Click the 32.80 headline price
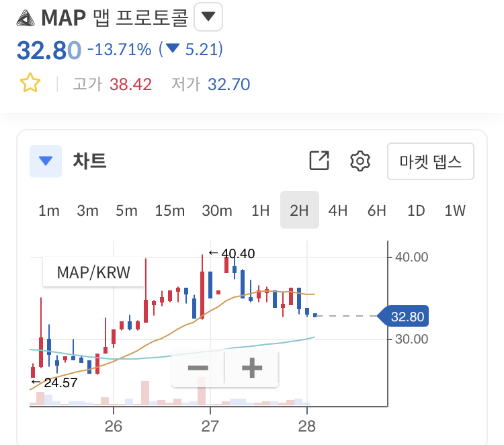This screenshot has width=504, height=445. (x=49, y=50)
